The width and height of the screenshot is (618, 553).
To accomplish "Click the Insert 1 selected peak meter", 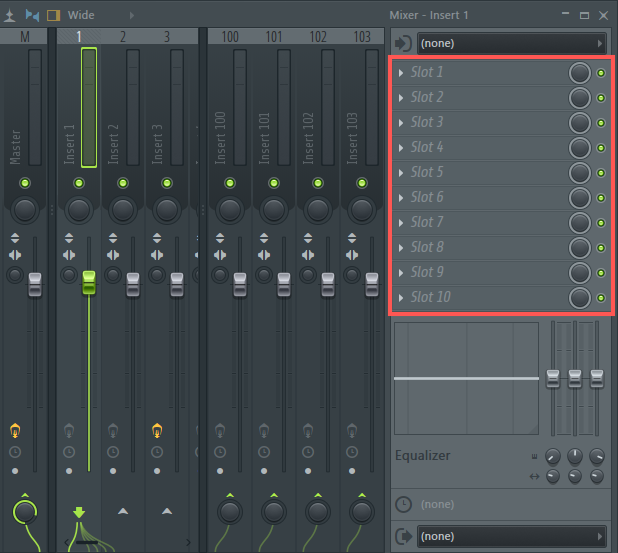I will pyautogui.click(x=89, y=108).
